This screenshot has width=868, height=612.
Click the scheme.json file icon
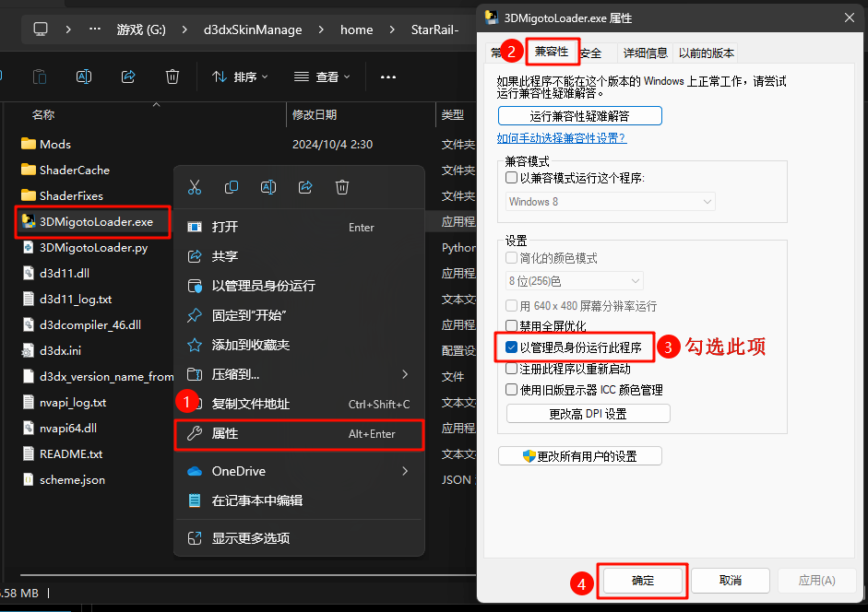(x=29, y=480)
